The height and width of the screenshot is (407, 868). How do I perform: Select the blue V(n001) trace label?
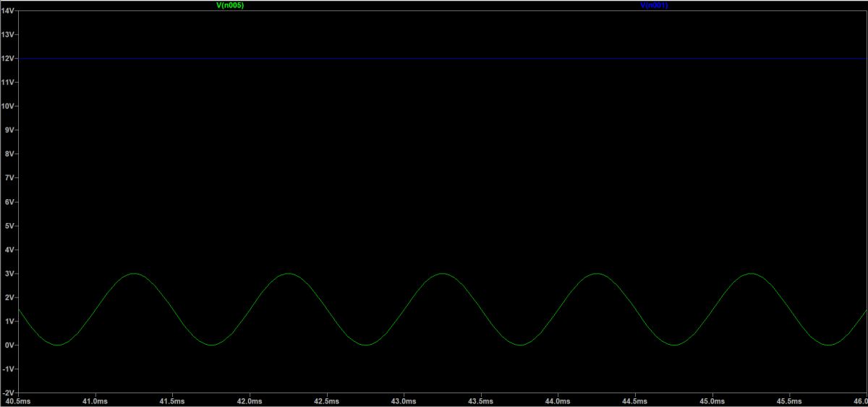[x=654, y=4]
